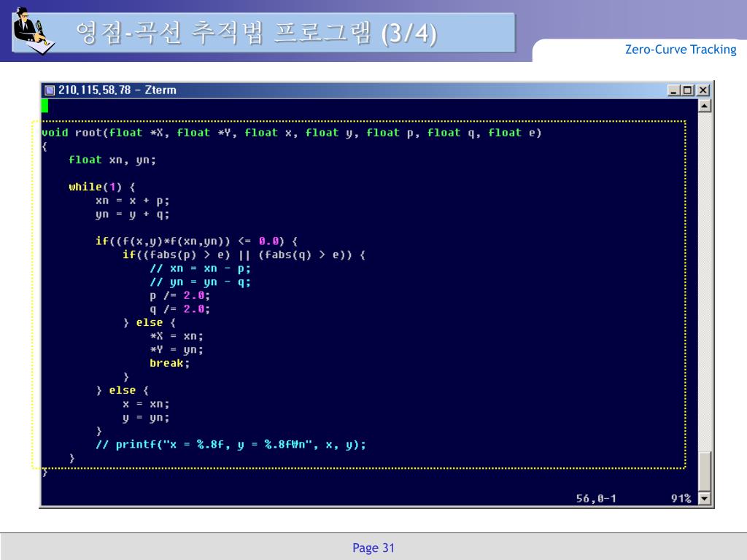This screenshot has height=560, width=747.
Task: Click the 'p /= 2.0;' code line
Action: click(x=179, y=295)
